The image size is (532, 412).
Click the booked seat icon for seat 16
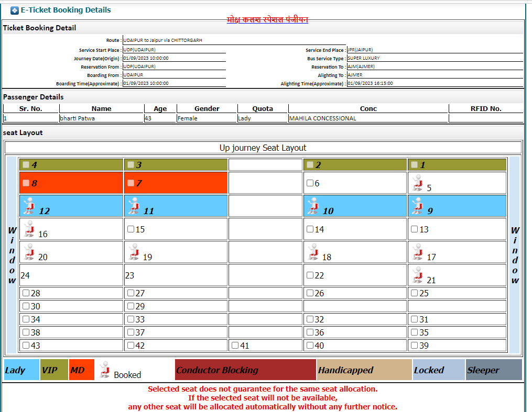coord(29,229)
